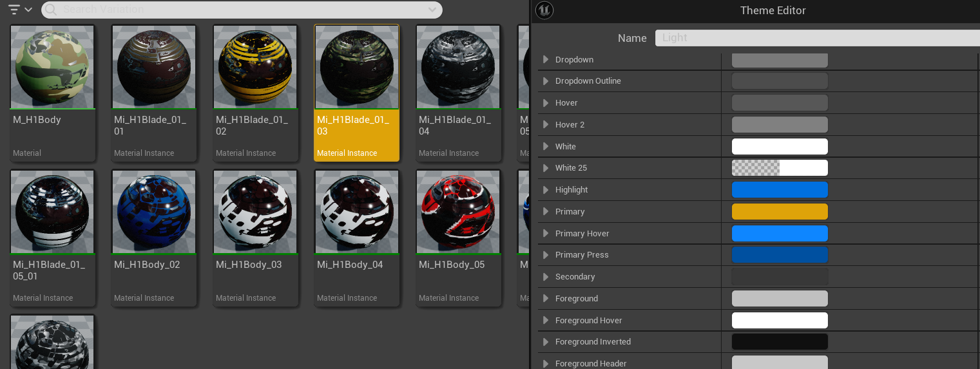The width and height of the screenshot is (980, 369).
Task: Select the highlighted Mi_H1Blade_01_03 thumbnail
Action: pyautogui.click(x=356, y=67)
